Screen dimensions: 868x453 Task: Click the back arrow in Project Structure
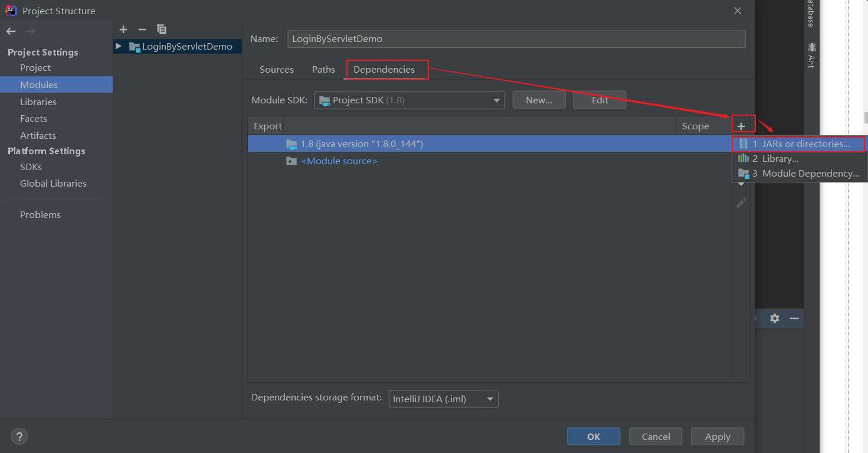tap(11, 31)
